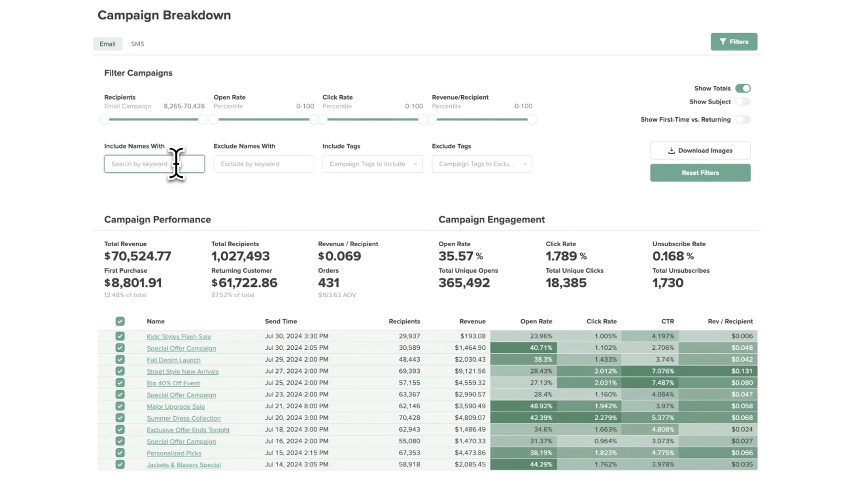Click the 7.487% CTR cell
Viewport: 868px width, 488px height.
click(x=650, y=383)
